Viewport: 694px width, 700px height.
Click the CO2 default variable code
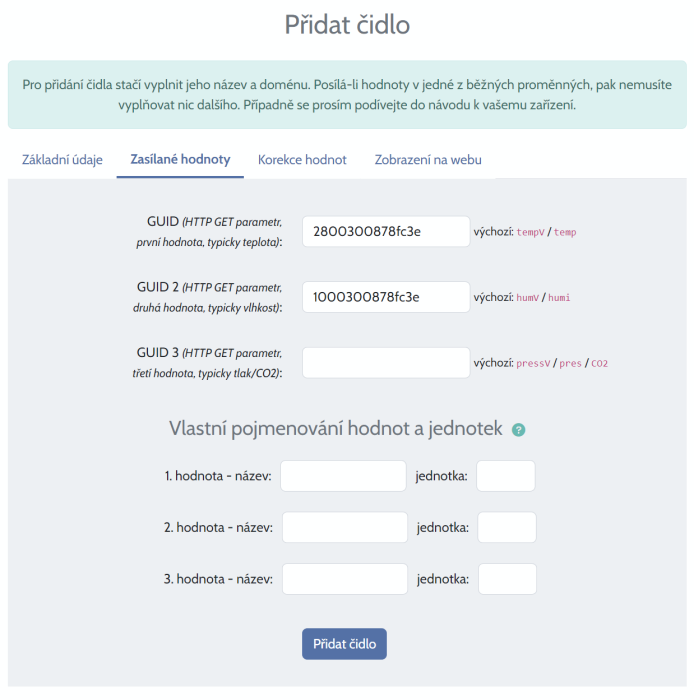[599, 364]
